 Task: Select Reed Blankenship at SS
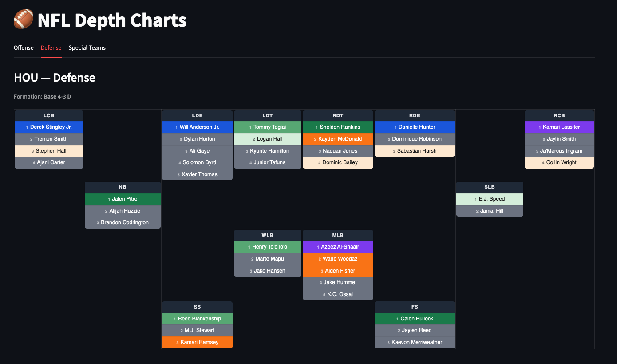pos(197,319)
